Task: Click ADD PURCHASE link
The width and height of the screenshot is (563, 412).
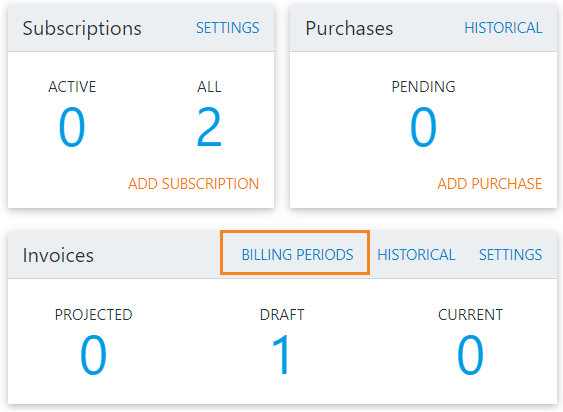Action: [x=490, y=184]
